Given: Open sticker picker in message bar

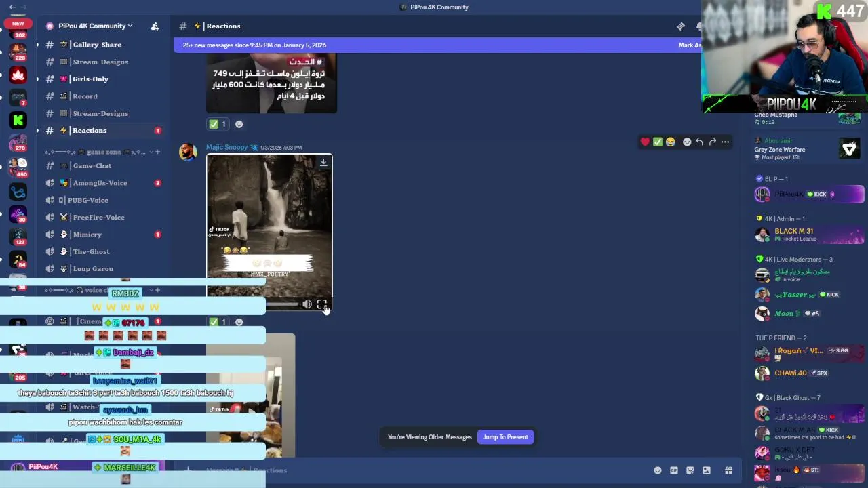Looking at the screenshot, I should pyautogui.click(x=690, y=470).
